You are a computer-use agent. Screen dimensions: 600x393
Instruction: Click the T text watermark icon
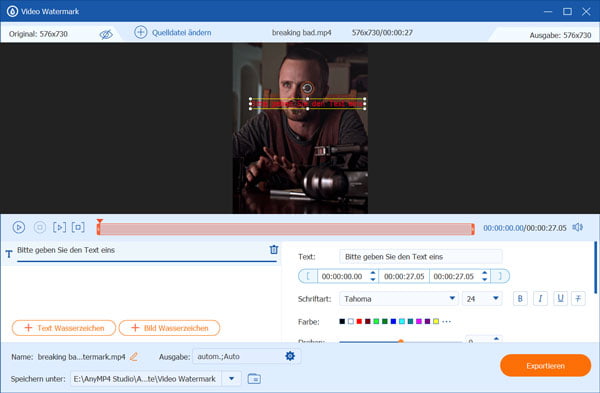coord(9,254)
